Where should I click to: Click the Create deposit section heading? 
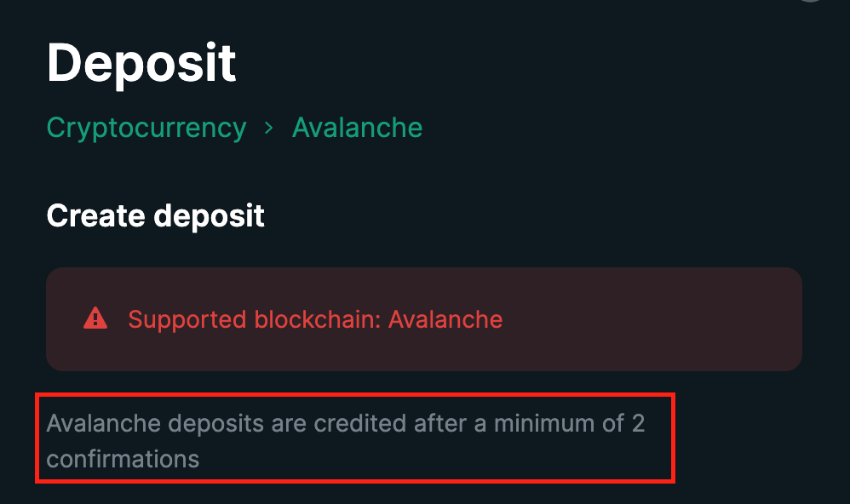156,216
